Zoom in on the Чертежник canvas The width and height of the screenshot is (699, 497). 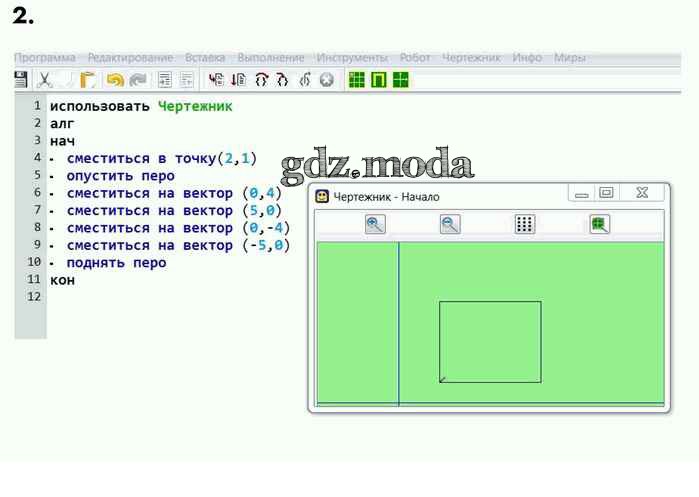pyautogui.click(x=375, y=224)
